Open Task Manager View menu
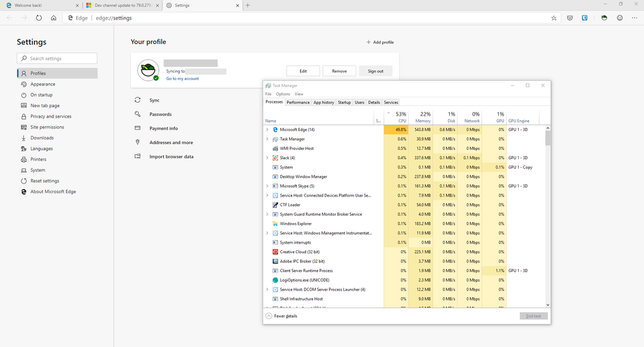 pos(299,94)
